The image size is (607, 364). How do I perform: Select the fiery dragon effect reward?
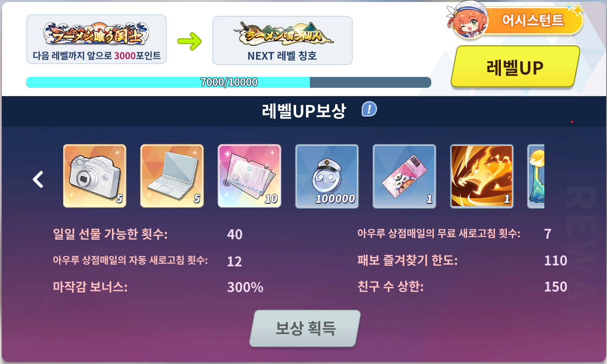(x=482, y=176)
